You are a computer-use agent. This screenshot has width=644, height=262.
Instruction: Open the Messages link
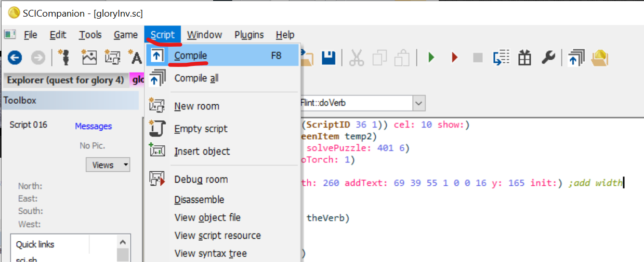tap(93, 126)
